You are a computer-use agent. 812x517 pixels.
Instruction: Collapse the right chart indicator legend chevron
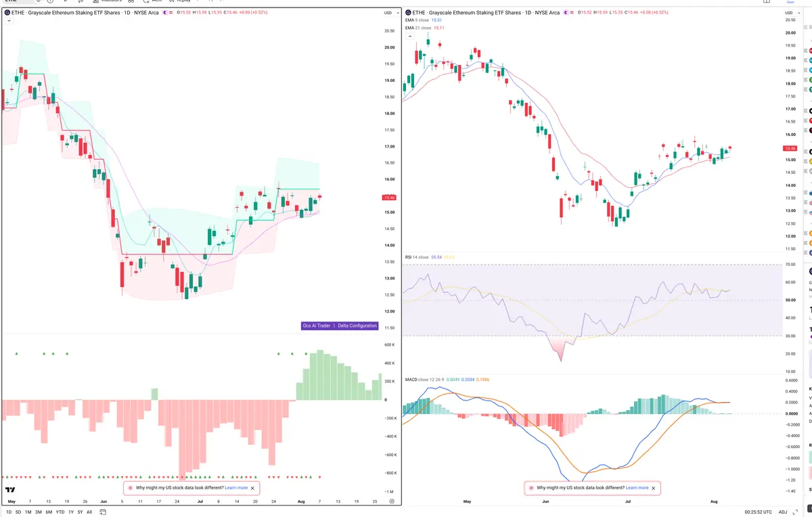pos(410,37)
